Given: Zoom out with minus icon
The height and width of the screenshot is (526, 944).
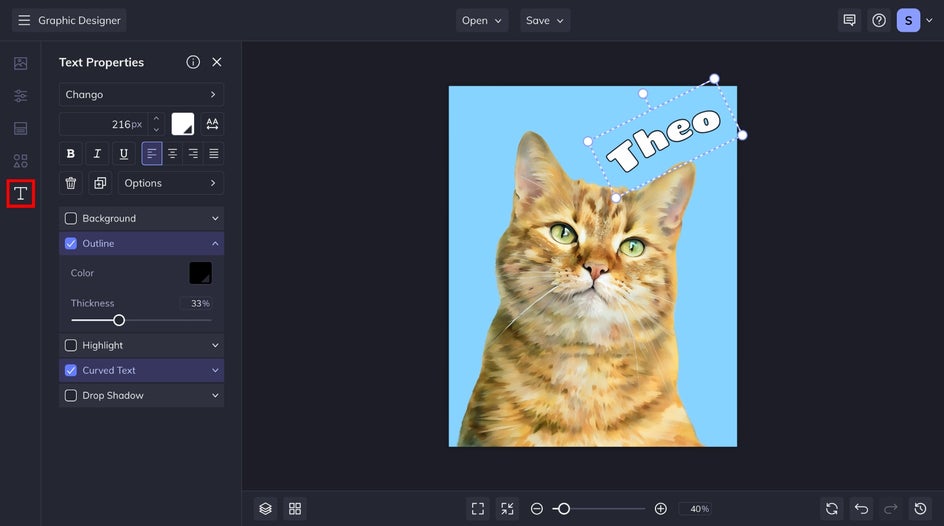Looking at the screenshot, I should tap(537, 509).
